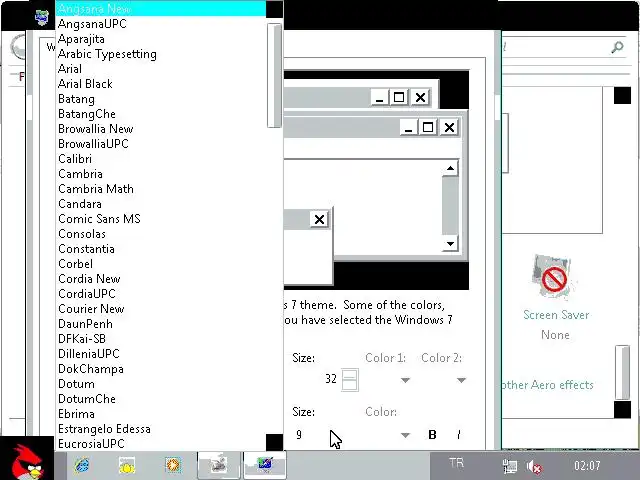Choose Cambria font

tap(161, 174)
